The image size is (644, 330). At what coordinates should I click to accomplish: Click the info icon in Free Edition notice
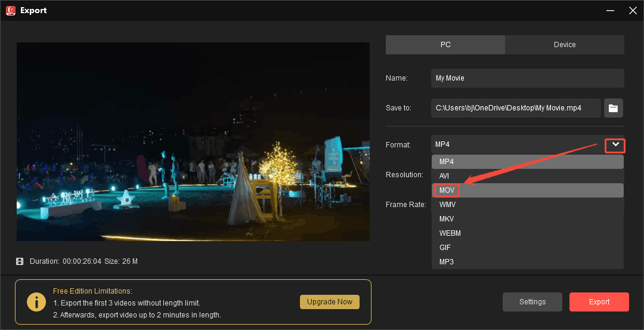pyautogui.click(x=36, y=302)
